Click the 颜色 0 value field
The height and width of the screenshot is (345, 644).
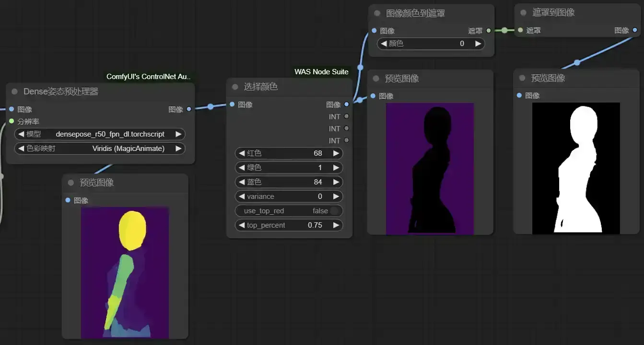(431, 44)
